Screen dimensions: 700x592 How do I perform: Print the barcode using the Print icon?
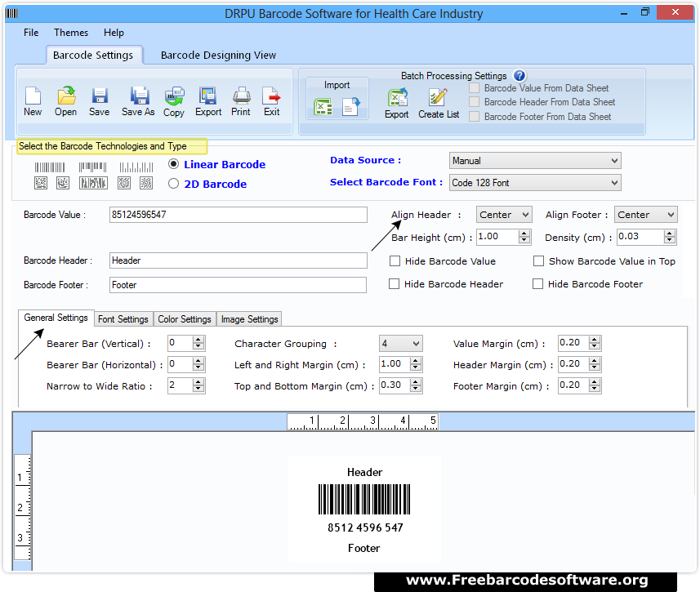pyautogui.click(x=241, y=96)
